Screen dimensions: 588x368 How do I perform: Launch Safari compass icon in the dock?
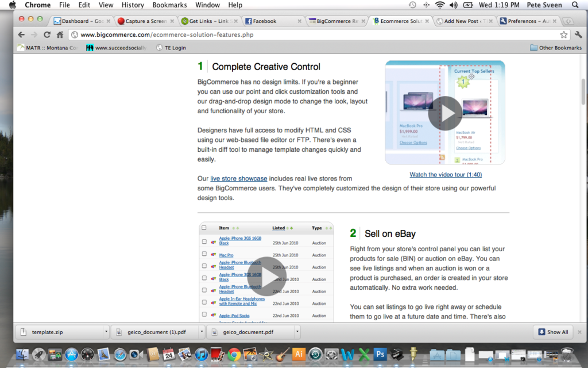coord(120,354)
